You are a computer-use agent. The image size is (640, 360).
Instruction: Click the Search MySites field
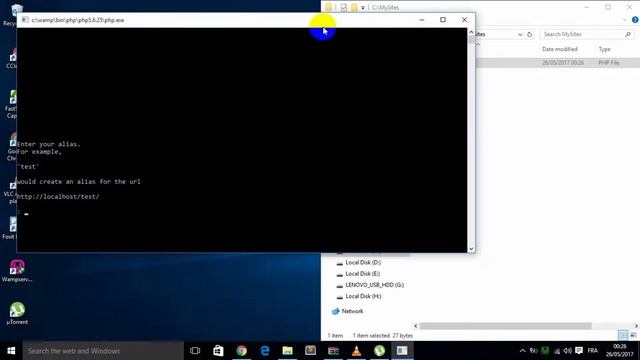click(586, 34)
